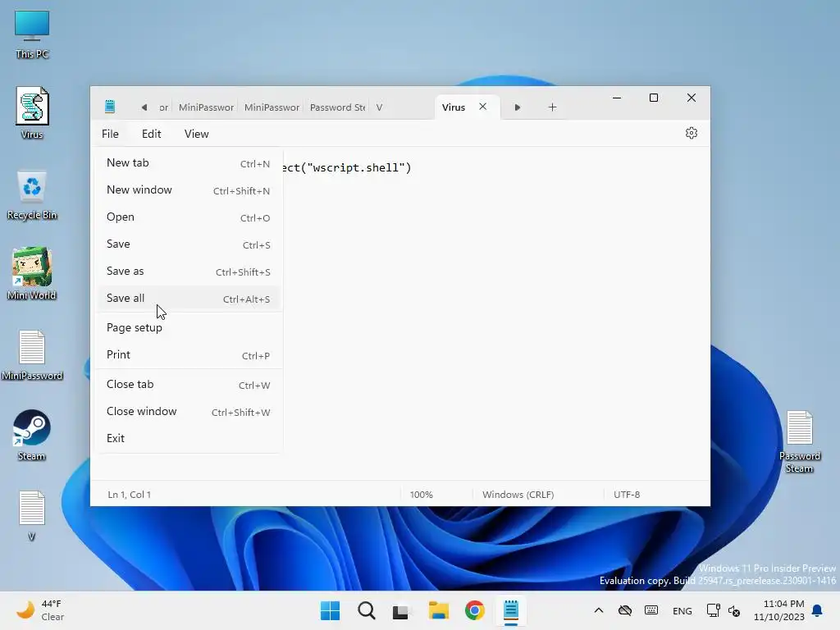Choose Save all from File menu
Viewport: 840px width, 630px height.
click(x=189, y=299)
